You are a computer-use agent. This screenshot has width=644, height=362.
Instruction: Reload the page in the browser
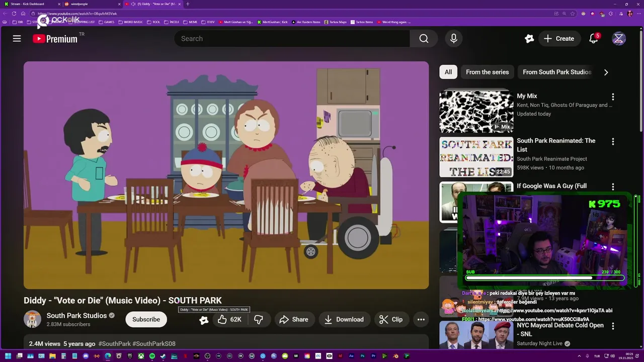[x=14, y=14]
